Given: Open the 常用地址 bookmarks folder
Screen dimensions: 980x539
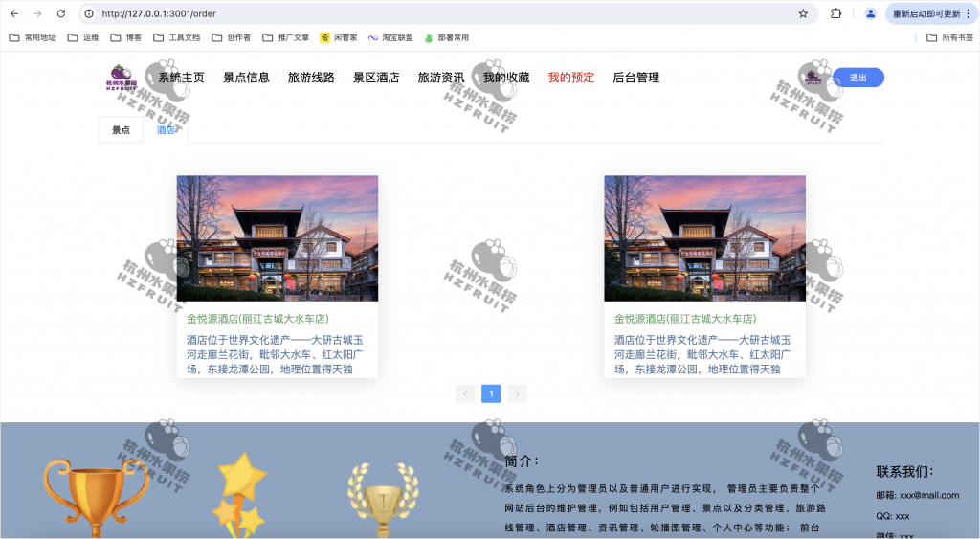Looking at the screenshot, I should coord(33,37).
